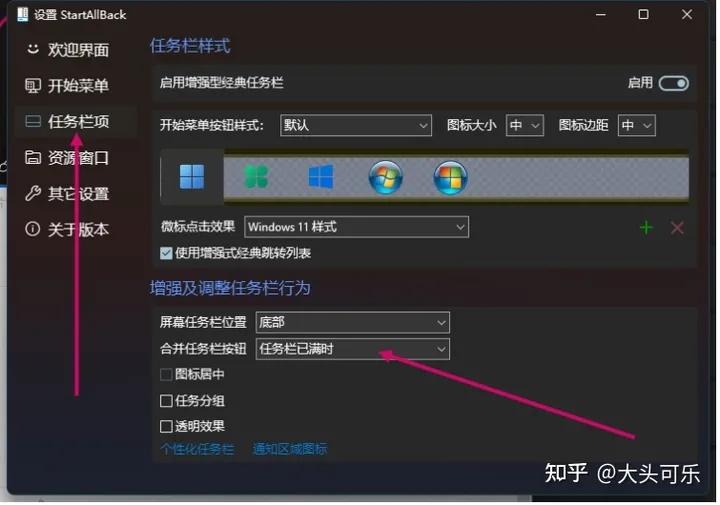This screenshot has height=505, width=720.
Task: Select the last Windows 7 orb icon
Action: tap(450, 178)
